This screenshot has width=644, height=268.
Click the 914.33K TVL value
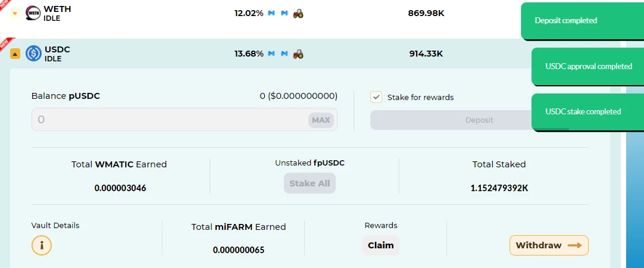click(x=426, y=54)
